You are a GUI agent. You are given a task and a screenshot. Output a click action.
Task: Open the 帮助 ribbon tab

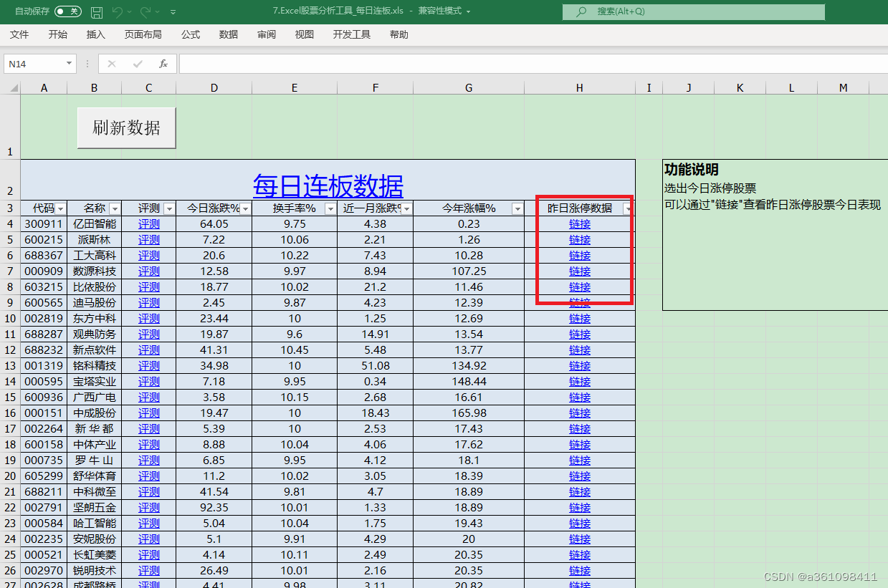point(399,34)
